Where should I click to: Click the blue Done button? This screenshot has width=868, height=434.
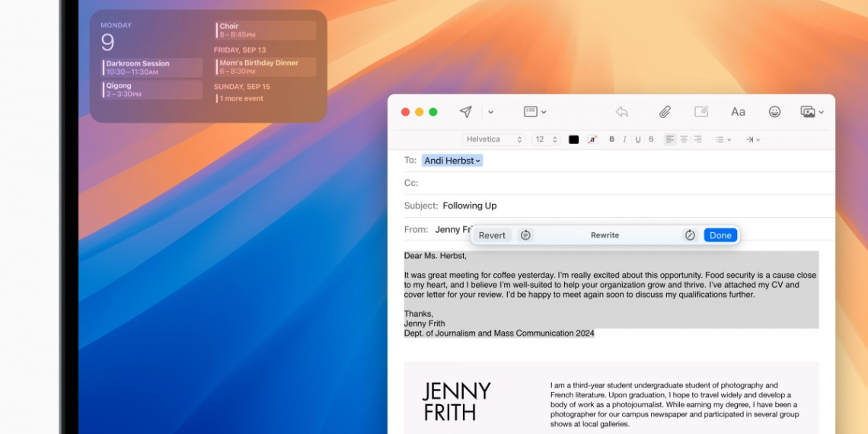(720, 235)
